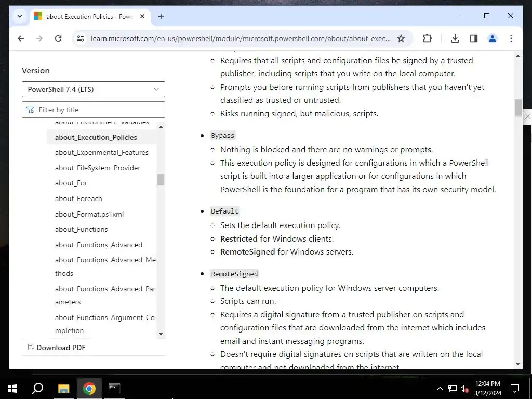Click the Filter by title field
This screenshot has height=399, width=532.
click(94, 110)
